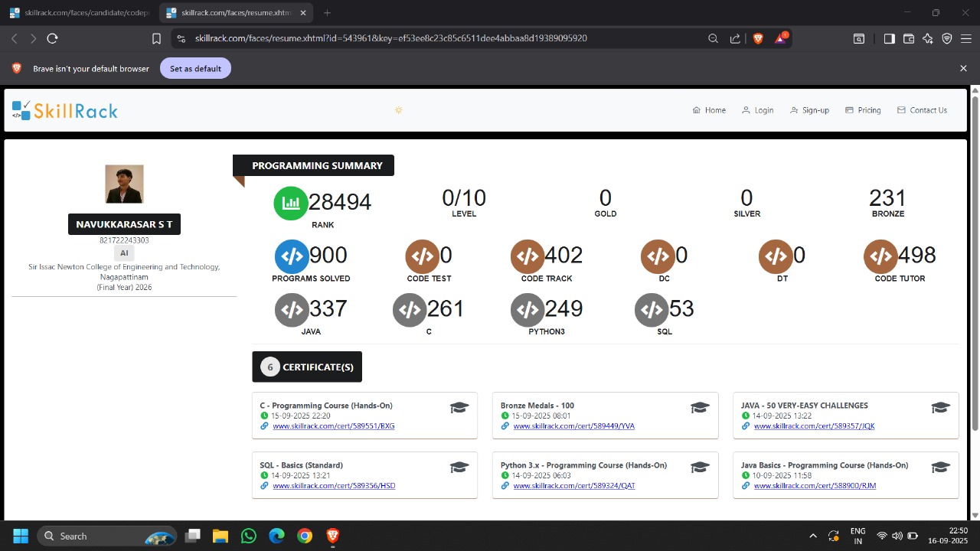Open the C Programming Course certificate link
The height and width of the screenshot is (551, 980).
tap(334, 425)
